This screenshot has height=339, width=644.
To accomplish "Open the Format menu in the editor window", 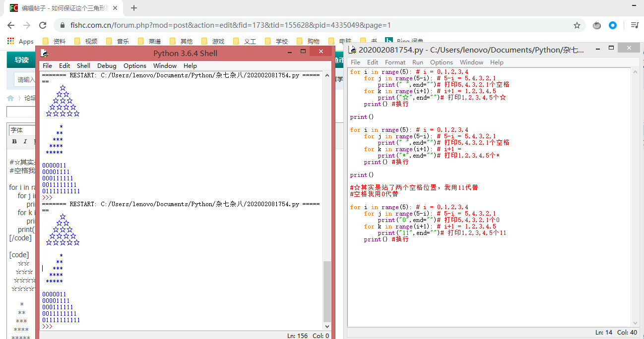I will point(395,62).
